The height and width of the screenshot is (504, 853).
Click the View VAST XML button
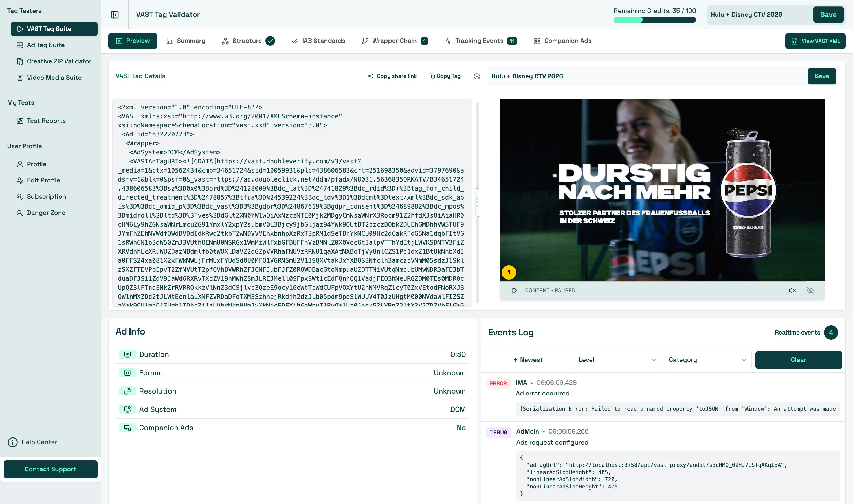tap(815, 41)
